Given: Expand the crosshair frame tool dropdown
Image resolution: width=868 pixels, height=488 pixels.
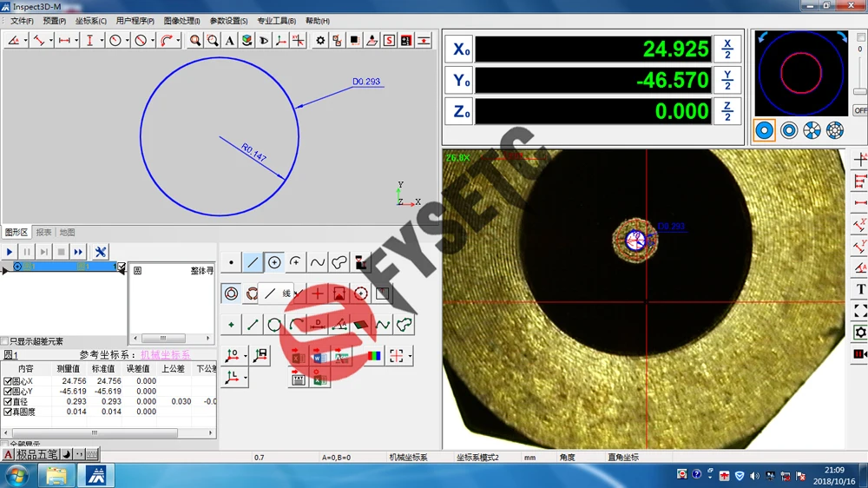Looking at the screenshot, I should click(409, 356).
